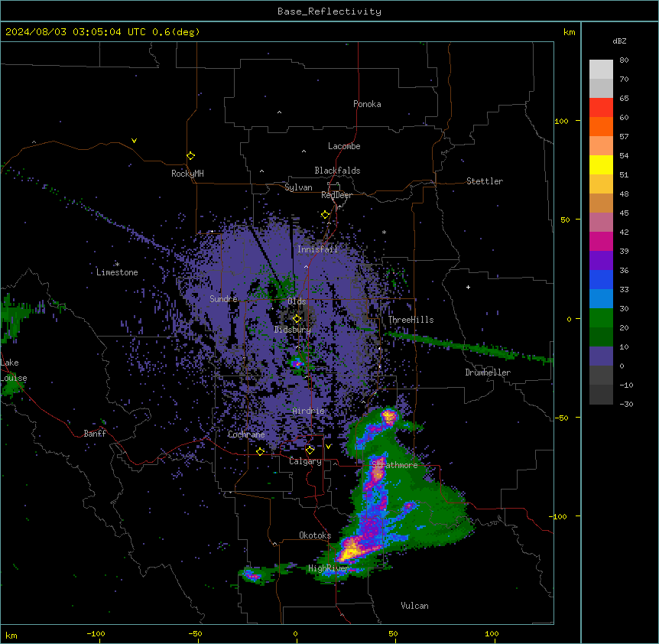Select the Strathmore label

394,465
